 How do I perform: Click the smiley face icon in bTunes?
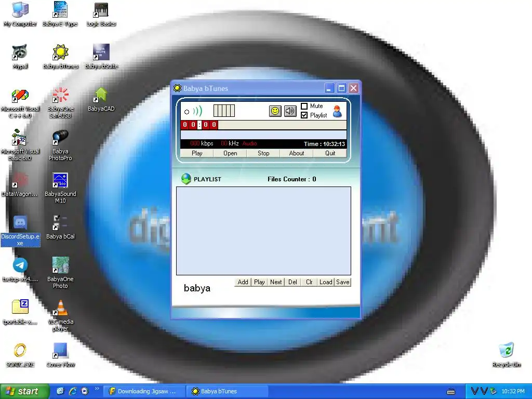[x=275, y=111]
